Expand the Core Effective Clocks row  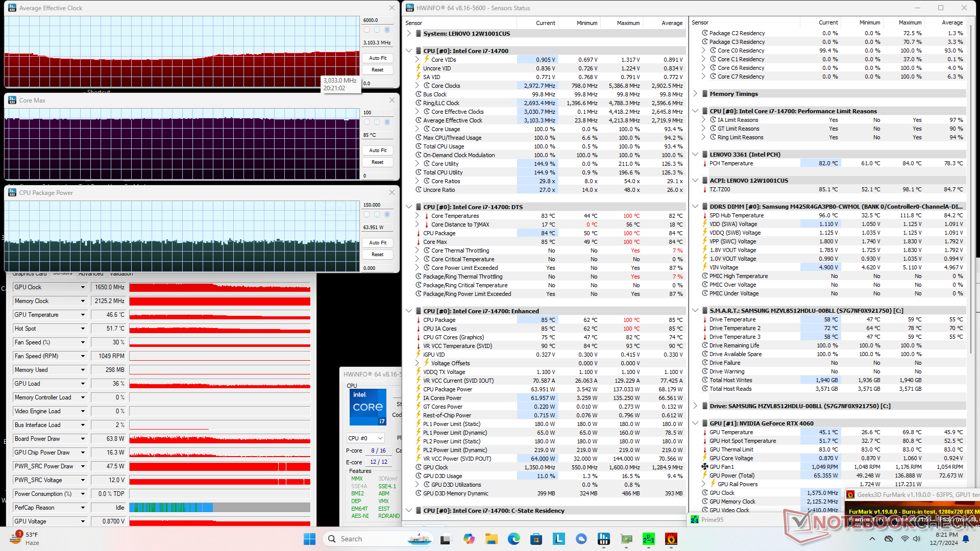[417, 112]
